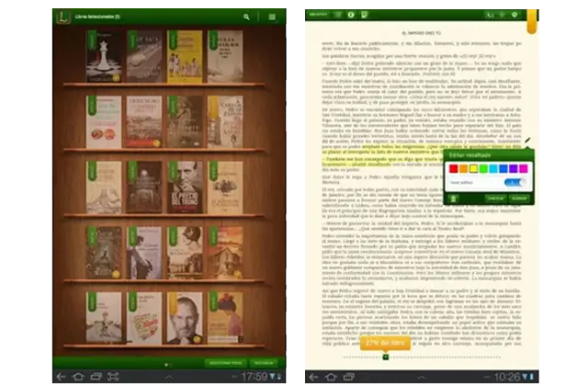Open the bookshelf hamburger menu
This screenshot has height=386, width=588.
pos(272,17)
